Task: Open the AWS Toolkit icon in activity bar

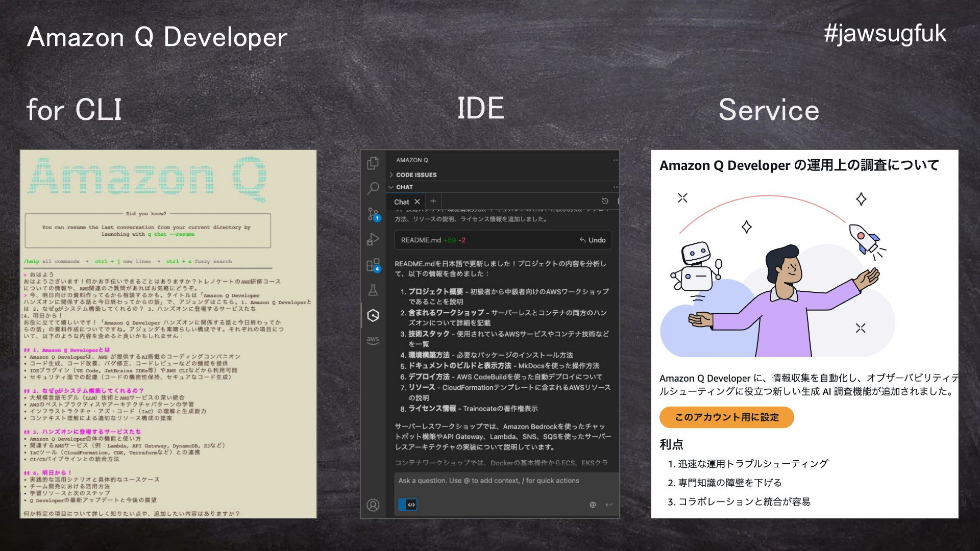Action: [x=373, y=340]
